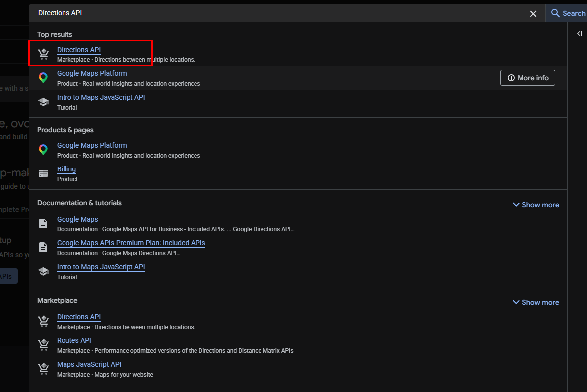The image size is (587, 392).
Task: Click 'Maps for your website' description text
Action: coord(124,375)
